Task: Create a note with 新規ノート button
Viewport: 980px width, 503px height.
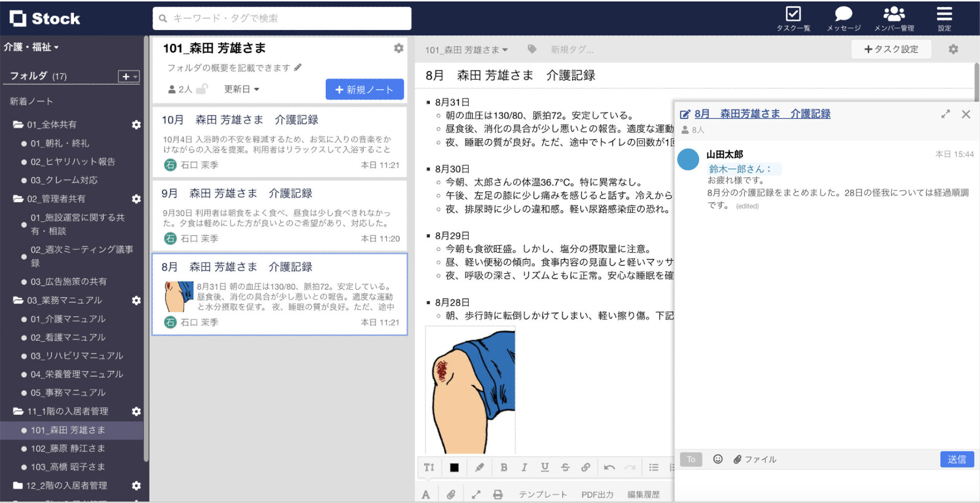Action: pos(364,89)
